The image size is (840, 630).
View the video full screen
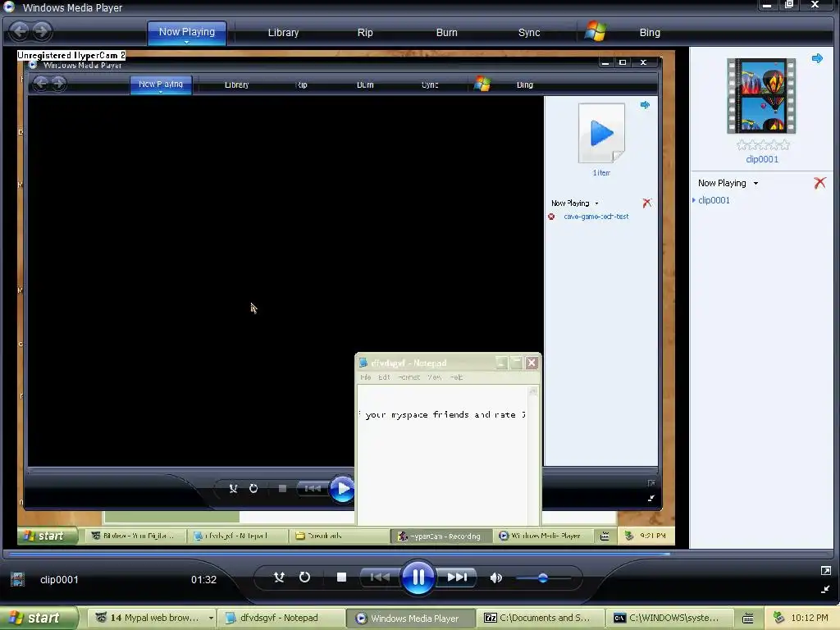coord(825,571)
